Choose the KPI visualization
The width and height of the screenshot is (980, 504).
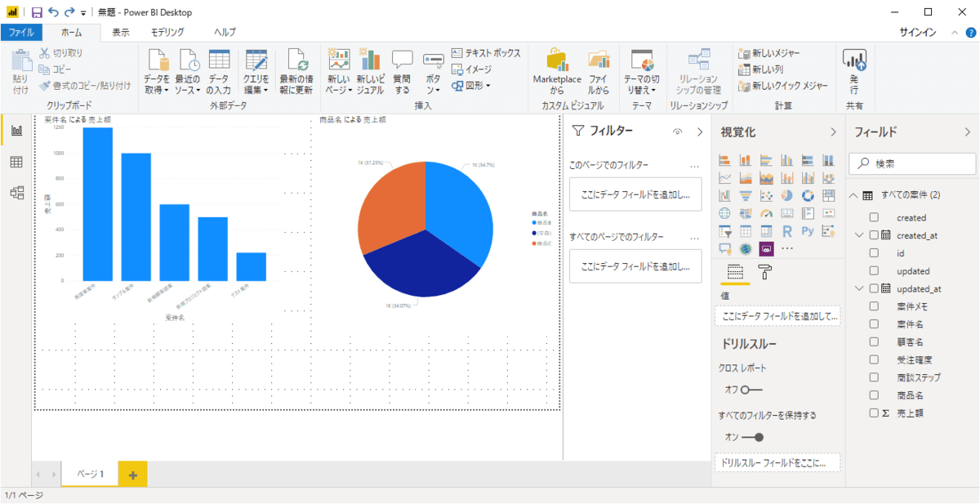pos(829,213)
